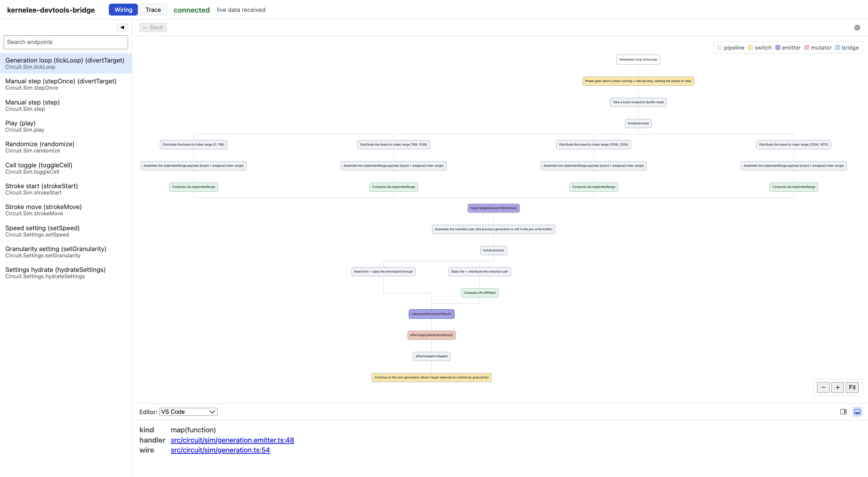Select Manual step (stepOnce) endpoint
This screenshot has width=868, height=477.
point(66,84)
